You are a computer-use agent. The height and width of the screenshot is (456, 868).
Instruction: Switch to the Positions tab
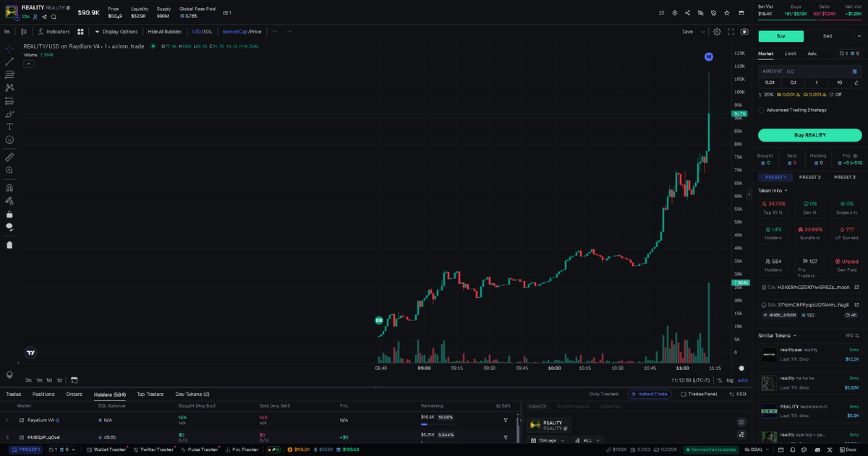pos(43,394)
